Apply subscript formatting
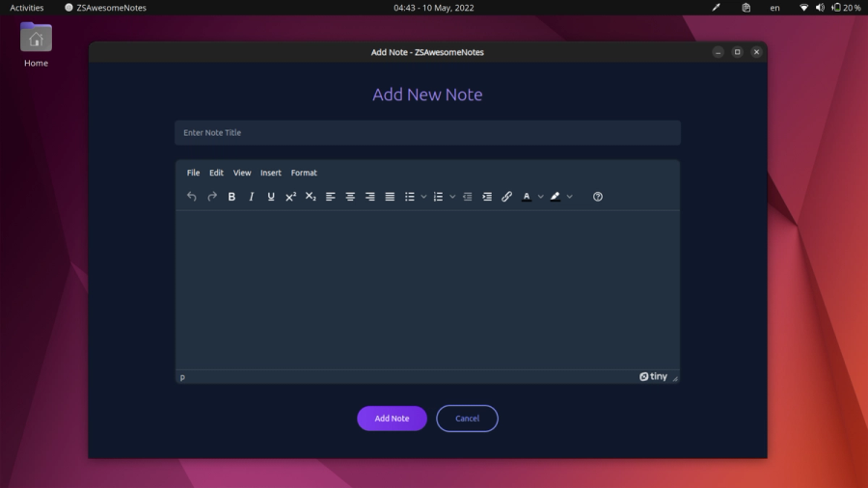 click(x=311, y=197)
